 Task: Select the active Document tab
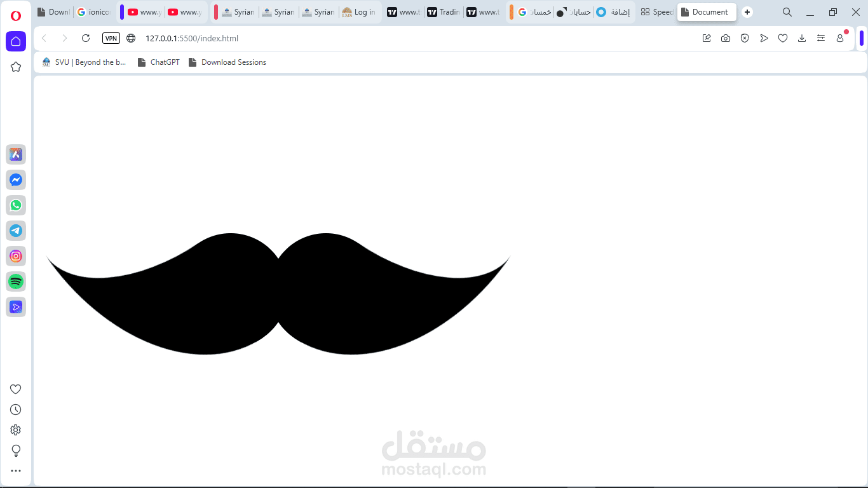point(706,11)
